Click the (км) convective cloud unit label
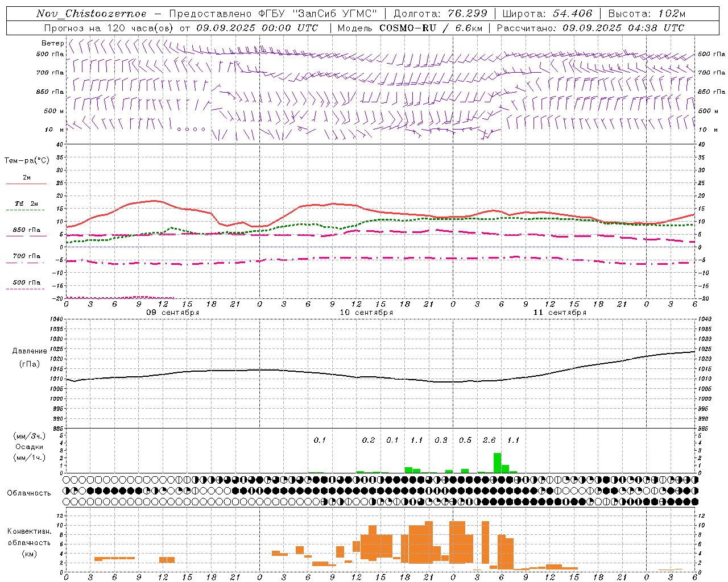728x582 pixels. pyautogui.click(x=29, y=554)
